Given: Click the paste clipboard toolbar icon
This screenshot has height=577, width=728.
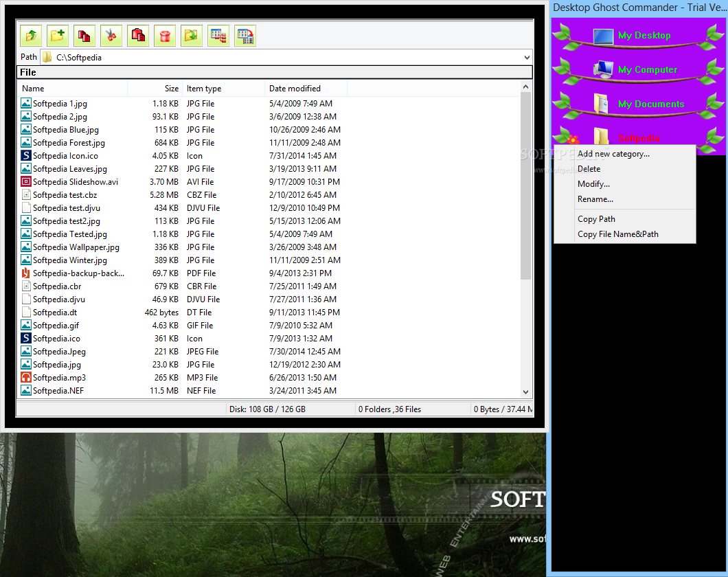Looking at the screenshot, I should click(x=138, y=36).
